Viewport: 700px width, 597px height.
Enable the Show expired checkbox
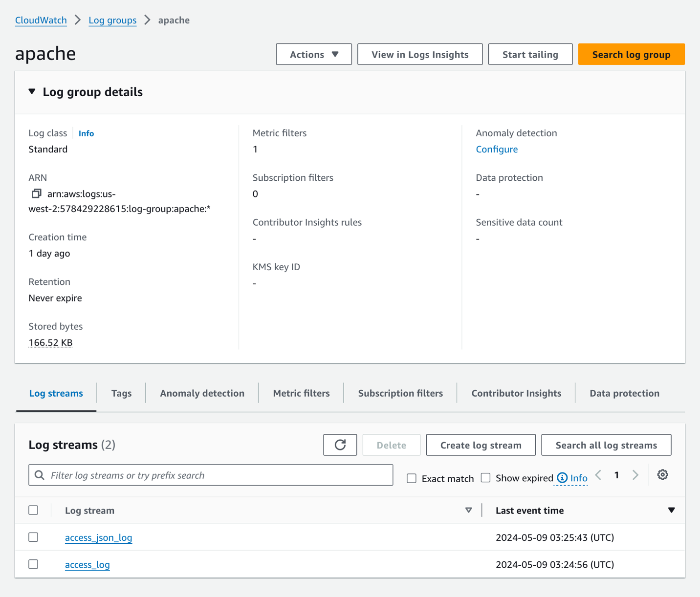485,478
